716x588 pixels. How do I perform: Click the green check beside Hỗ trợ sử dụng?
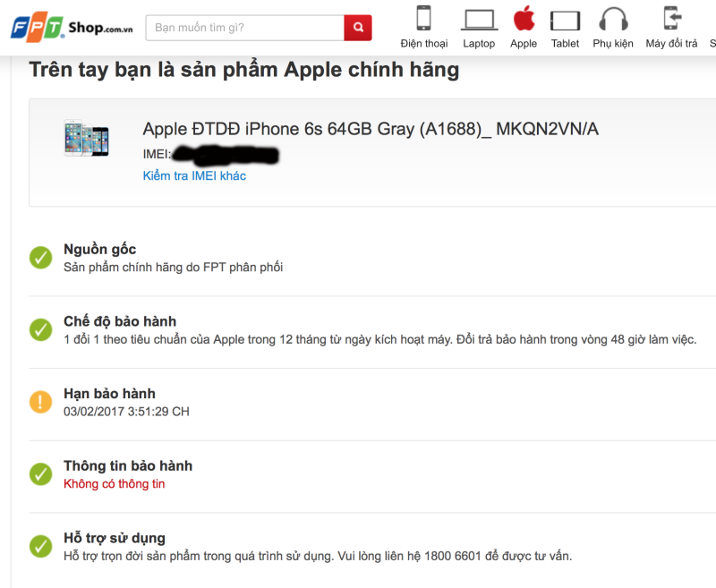40,545
